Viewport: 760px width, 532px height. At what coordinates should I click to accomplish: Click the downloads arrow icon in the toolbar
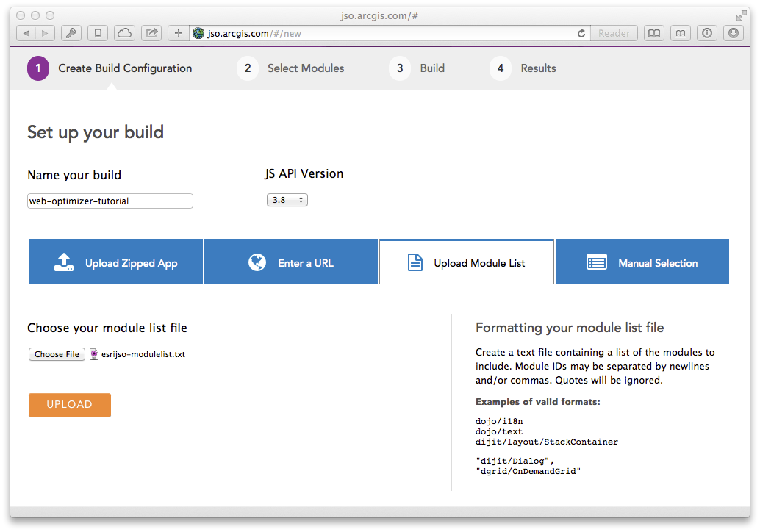pos(734,33)
